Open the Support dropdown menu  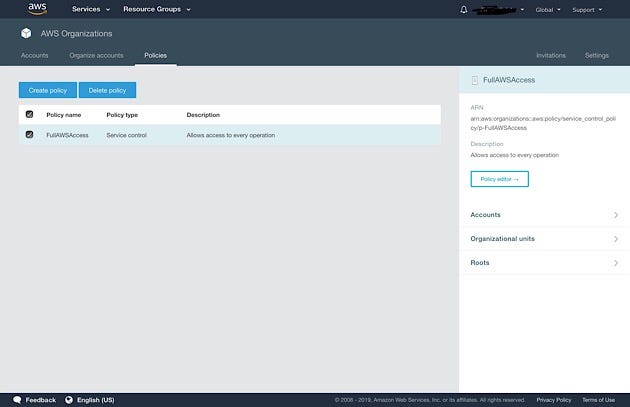pyautogui.click(x=587, y=10)
